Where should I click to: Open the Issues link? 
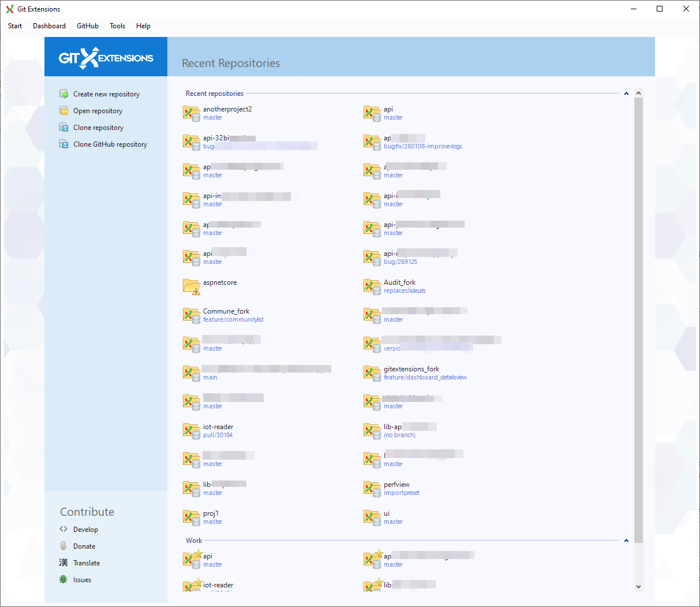tap(82, 580)
